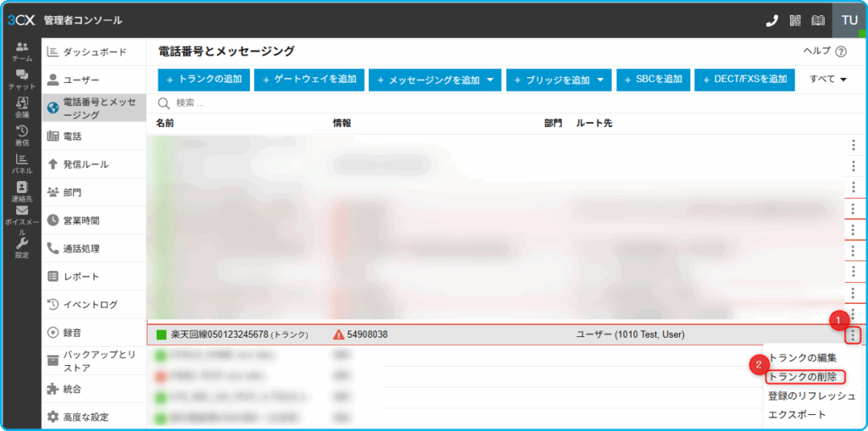Open the すべて filter dropdown
This screenshot has width=868, height=431.
click(828, 80)
